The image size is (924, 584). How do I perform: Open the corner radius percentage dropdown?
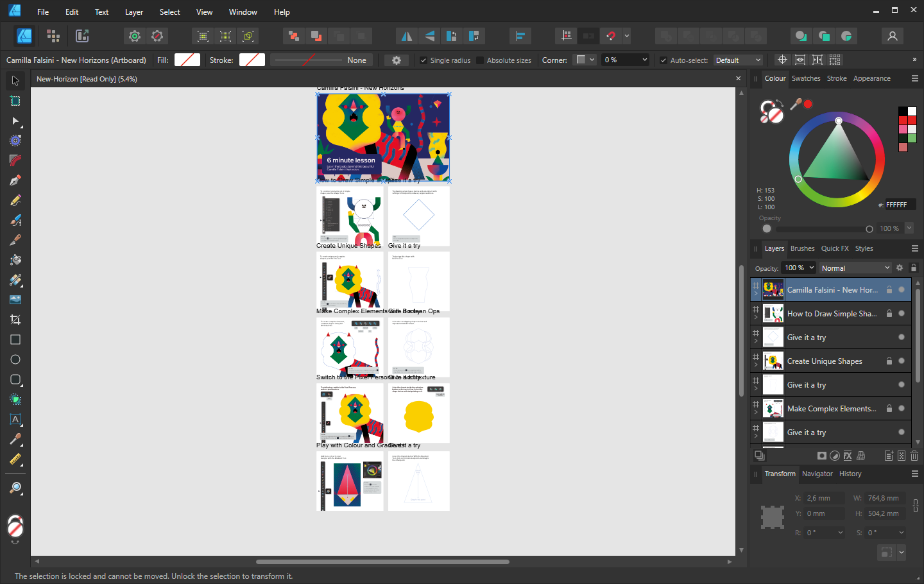coord(645,60)
